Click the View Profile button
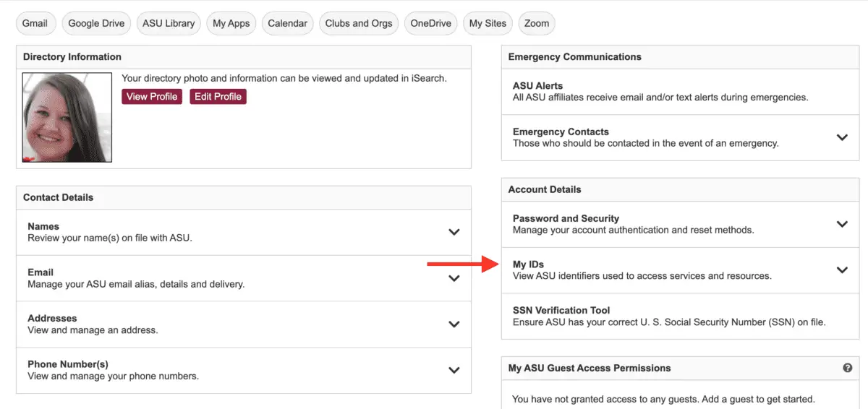Image resolution: width=868 pixels, height=409 pixels. [151, 96]
